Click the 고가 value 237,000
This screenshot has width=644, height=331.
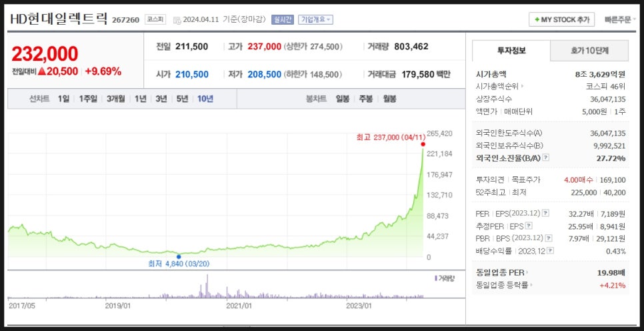point(265,47)
